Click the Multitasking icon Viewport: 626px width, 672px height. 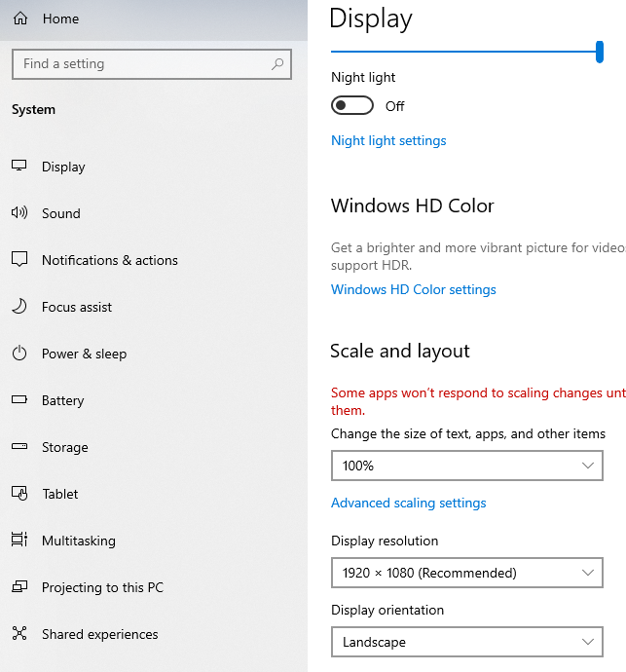pos(19,540)
